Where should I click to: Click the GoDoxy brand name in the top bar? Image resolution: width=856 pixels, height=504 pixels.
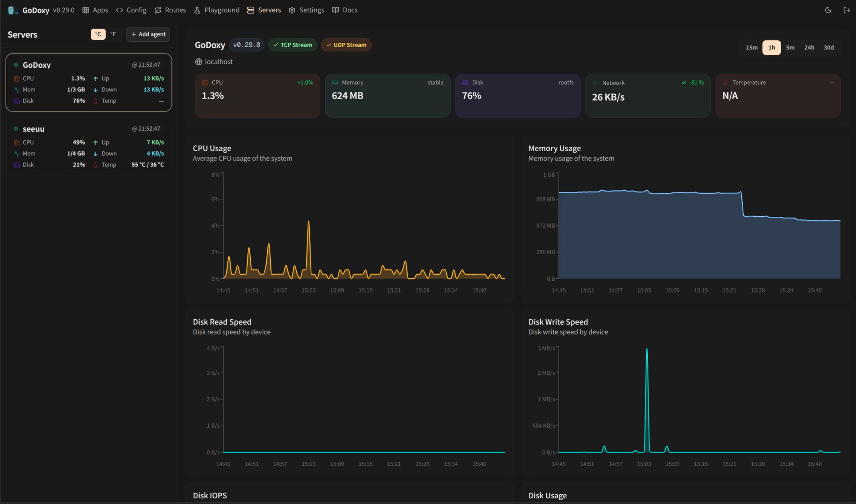coord(36,10)
